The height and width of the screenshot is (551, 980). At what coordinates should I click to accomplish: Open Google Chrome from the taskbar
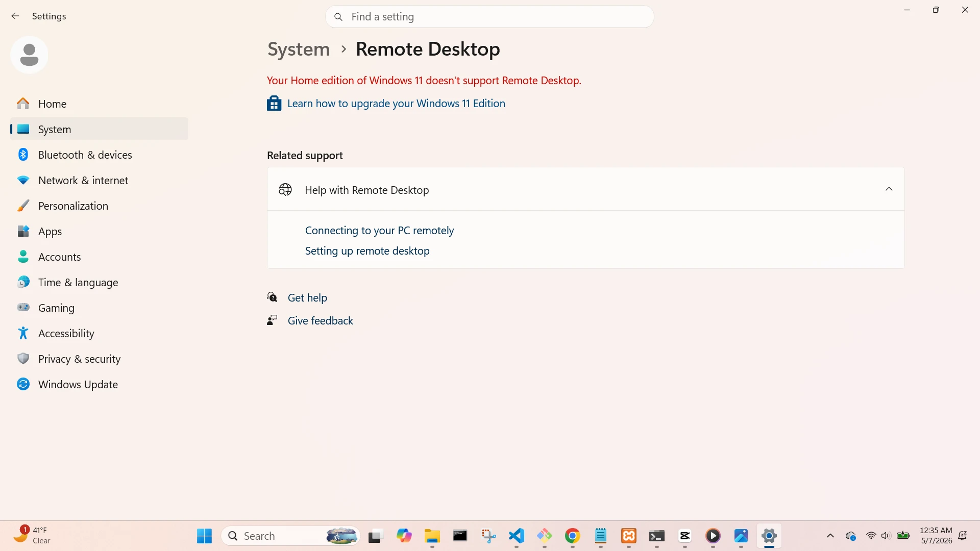(x=572, y=536)
